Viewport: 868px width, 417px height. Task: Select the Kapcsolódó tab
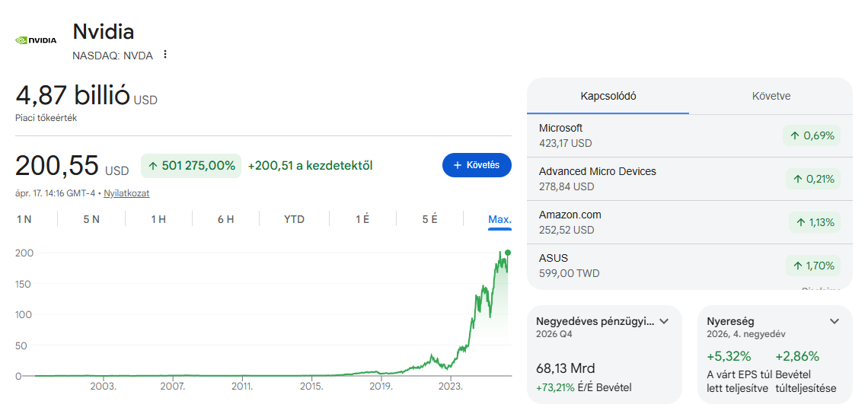(x=608, y=96)
